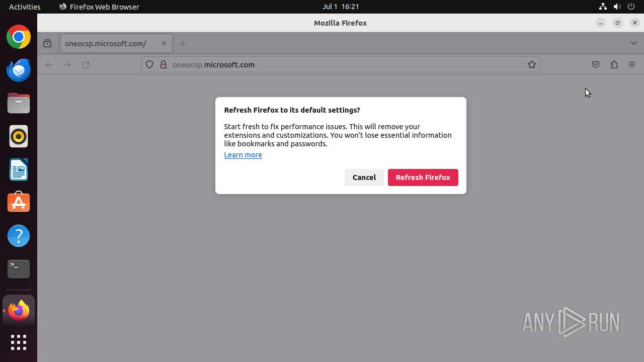The width and height of the screenshot is (644, 362).
Task: View insecure connection lock icon info
Action: click(163, 64)
